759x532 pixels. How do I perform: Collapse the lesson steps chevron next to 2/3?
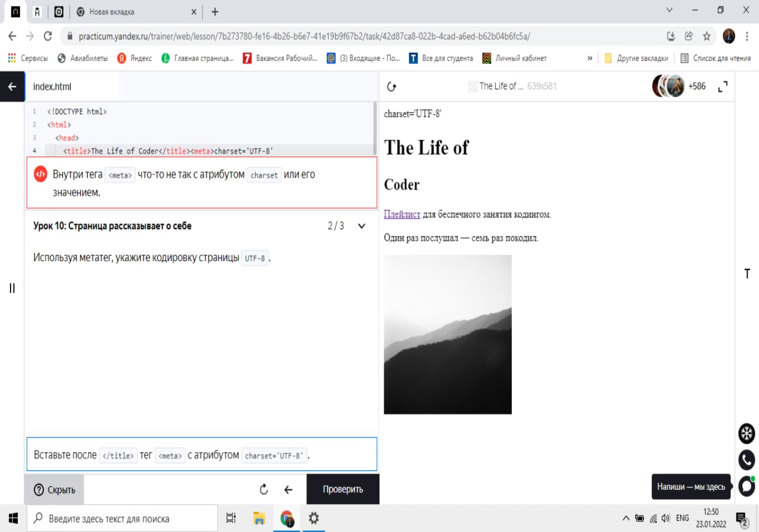click(x=362, y=226)
